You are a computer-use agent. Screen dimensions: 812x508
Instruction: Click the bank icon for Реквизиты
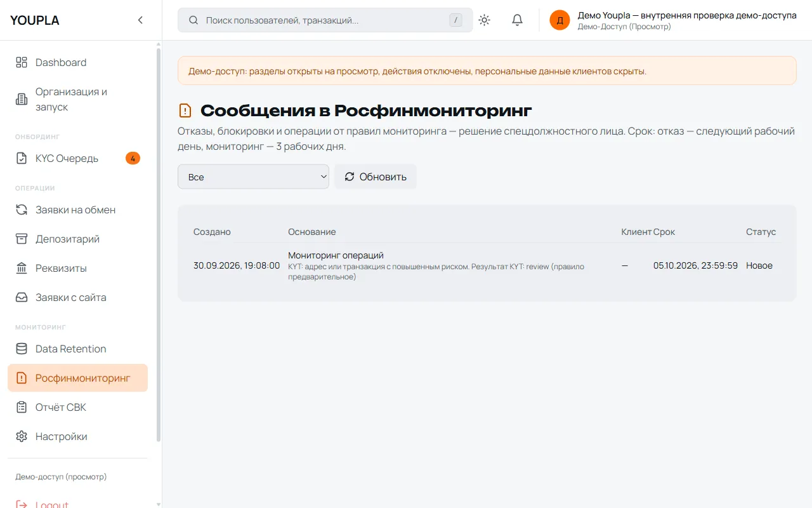(x=22, y=268)
